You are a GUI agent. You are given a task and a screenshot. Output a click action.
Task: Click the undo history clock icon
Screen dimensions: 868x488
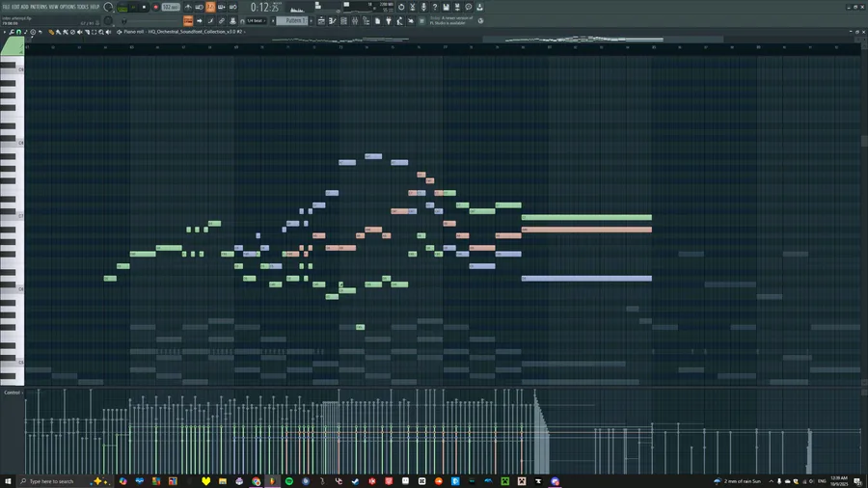point(401,7)
